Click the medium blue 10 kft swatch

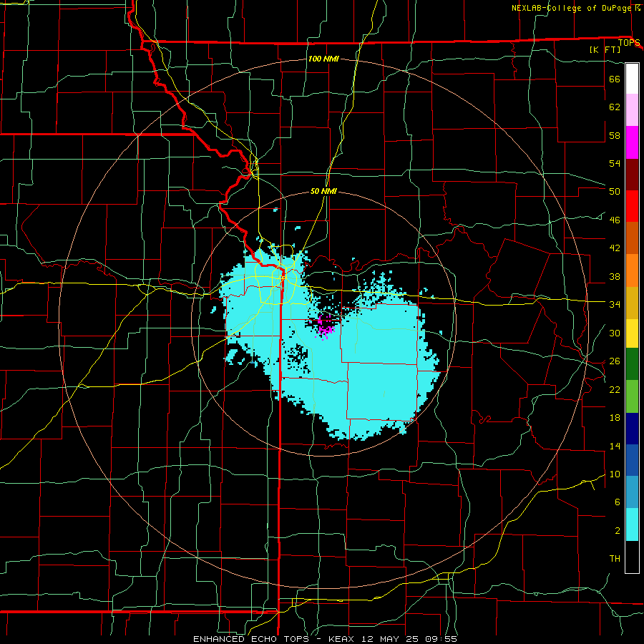[632, 460]
